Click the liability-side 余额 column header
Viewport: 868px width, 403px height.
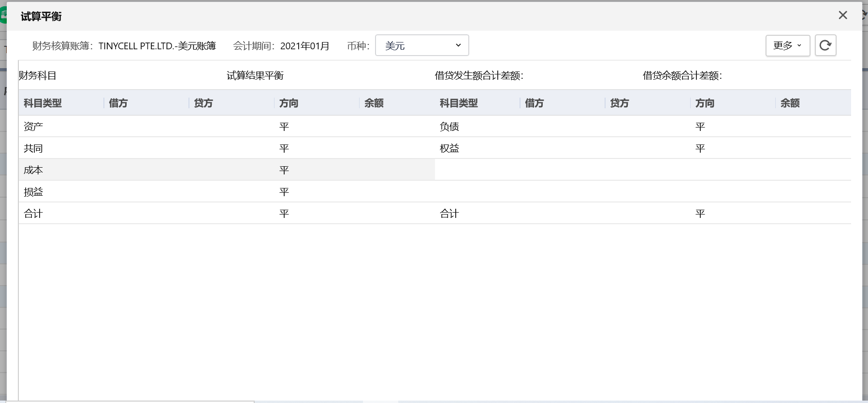(790, 103)
